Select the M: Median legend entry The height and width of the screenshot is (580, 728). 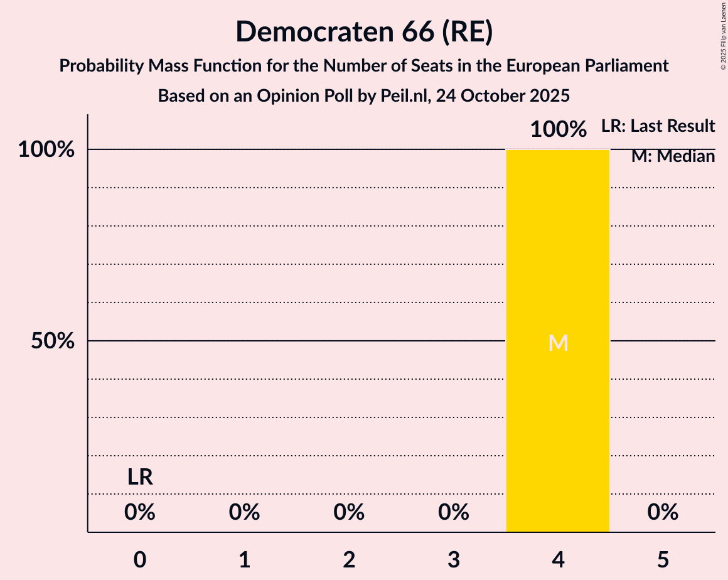pos(673,156)
